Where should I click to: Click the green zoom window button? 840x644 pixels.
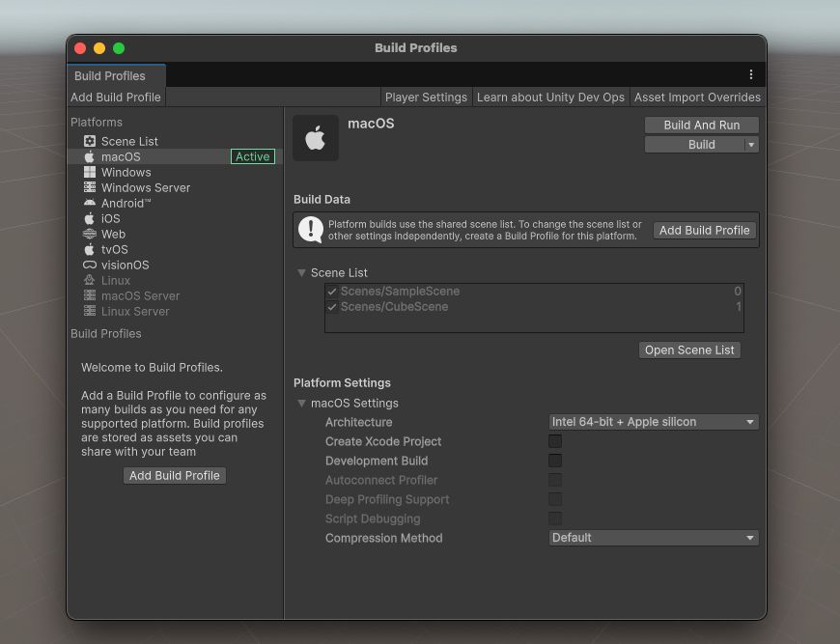pos(119,48)
